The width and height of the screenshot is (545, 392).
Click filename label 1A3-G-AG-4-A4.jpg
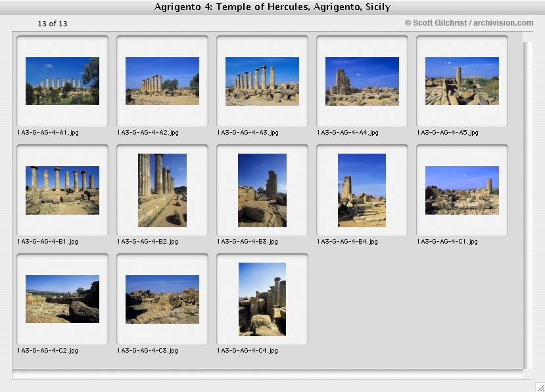(348, 133)
